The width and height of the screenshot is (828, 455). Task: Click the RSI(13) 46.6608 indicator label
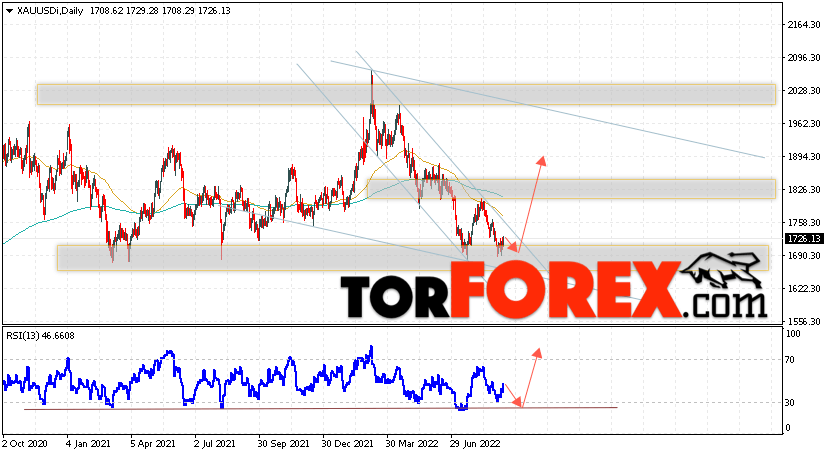(x=40, y=336)
